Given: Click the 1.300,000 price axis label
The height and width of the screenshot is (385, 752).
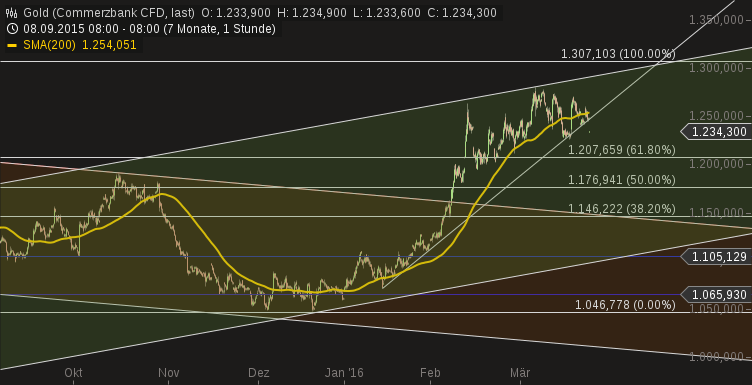Looking at the screenshot, I should 717,68.
